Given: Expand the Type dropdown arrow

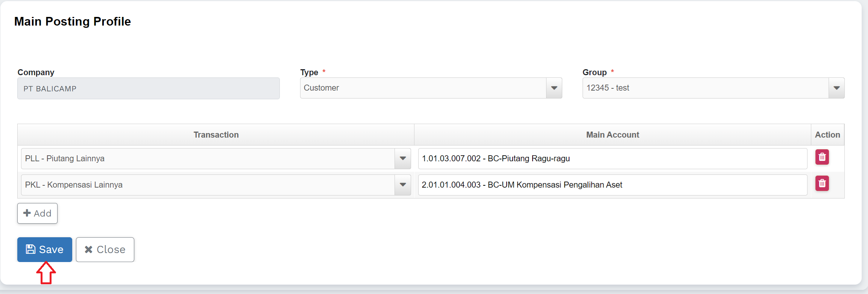Looking at the screenshot, I should 554,88.
